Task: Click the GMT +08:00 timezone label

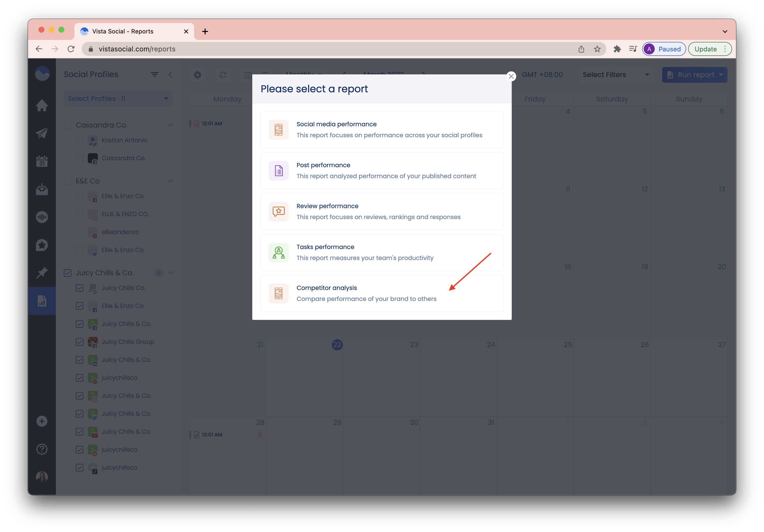Action: click(542, 75)
